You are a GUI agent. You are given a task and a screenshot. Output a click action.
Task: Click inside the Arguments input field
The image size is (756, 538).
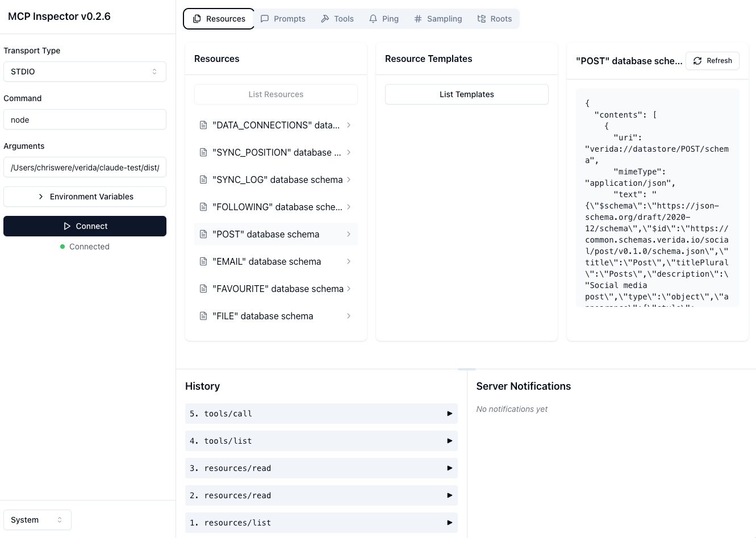click(x=85, y=167)
